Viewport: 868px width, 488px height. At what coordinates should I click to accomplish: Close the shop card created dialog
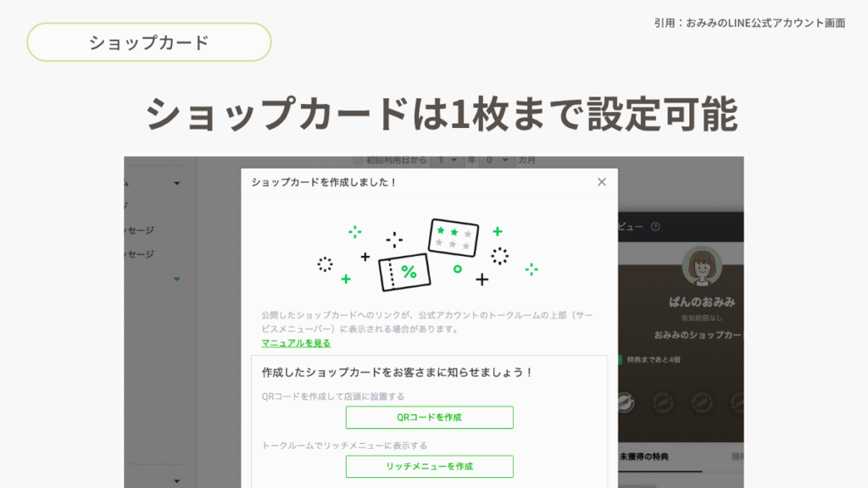coord(602,182)
